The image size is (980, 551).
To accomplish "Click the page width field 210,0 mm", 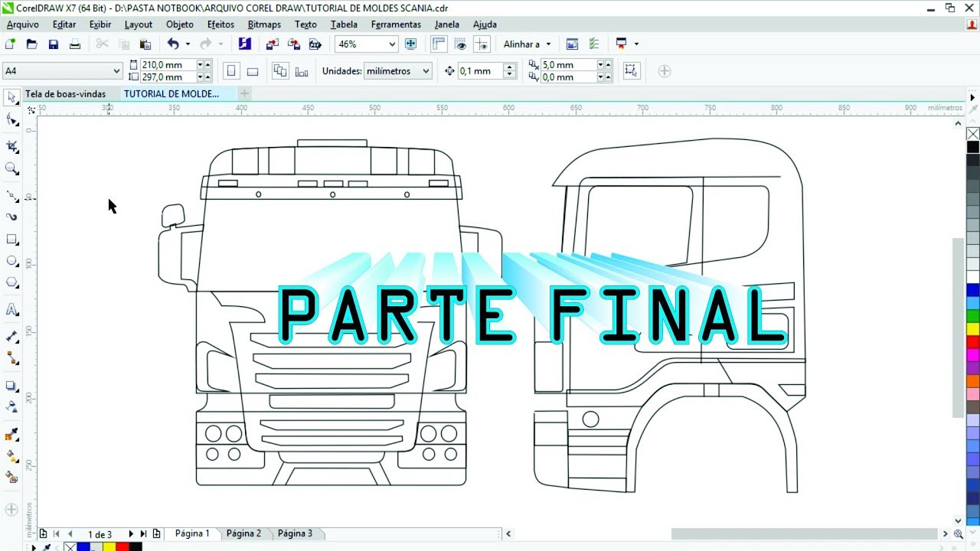I will coord(168,65).
